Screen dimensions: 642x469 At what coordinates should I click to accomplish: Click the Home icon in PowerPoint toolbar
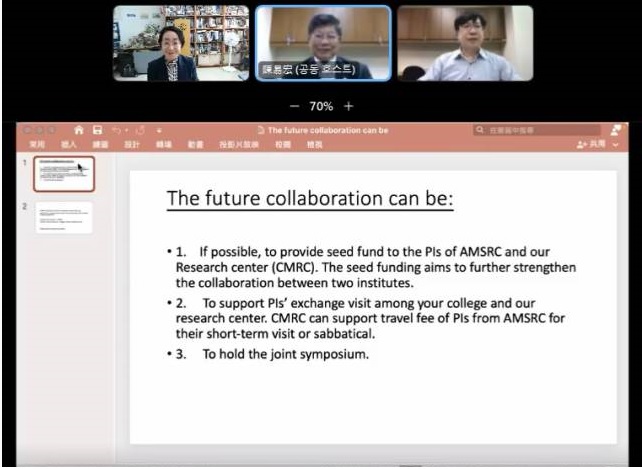tap(79, 130)
